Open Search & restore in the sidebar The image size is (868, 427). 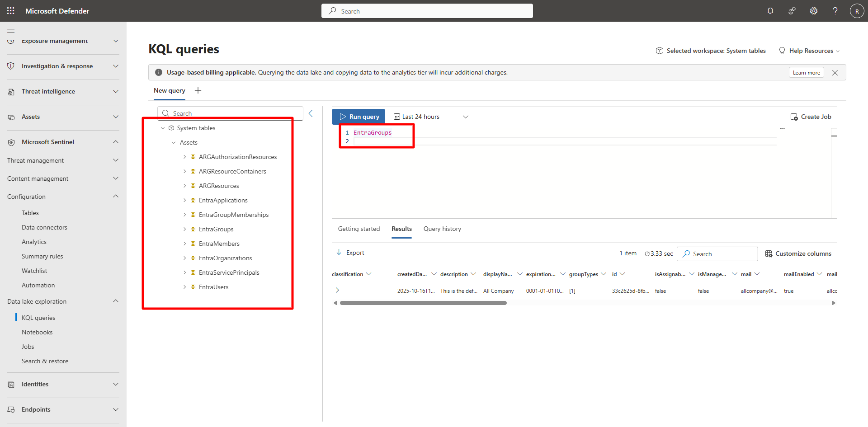[x=45, y=361]
